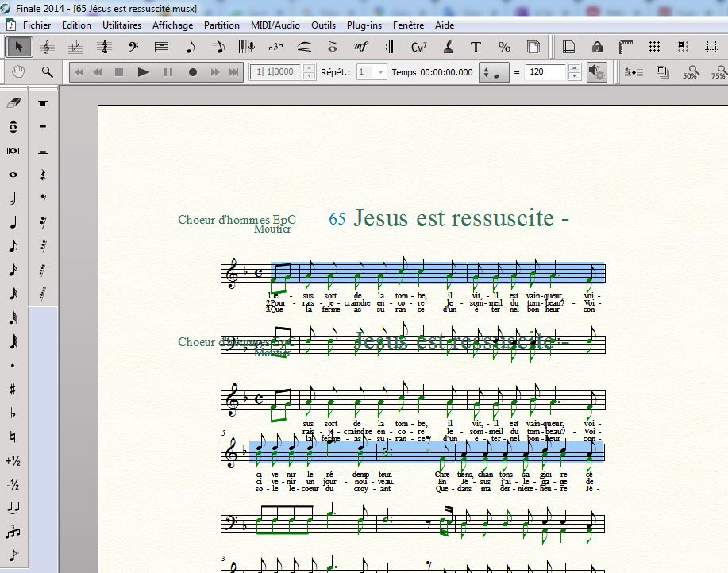Select the Expression tool (mf icon)

pos(361,47)
